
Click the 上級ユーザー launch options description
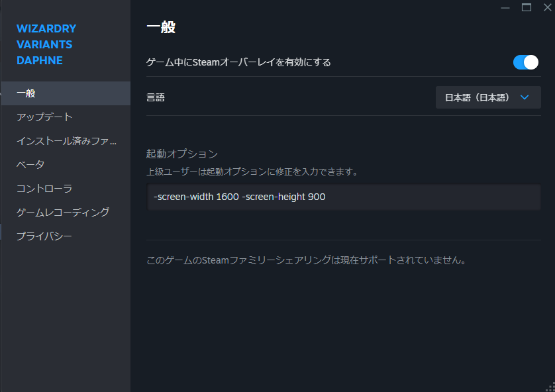pos(252,172)
